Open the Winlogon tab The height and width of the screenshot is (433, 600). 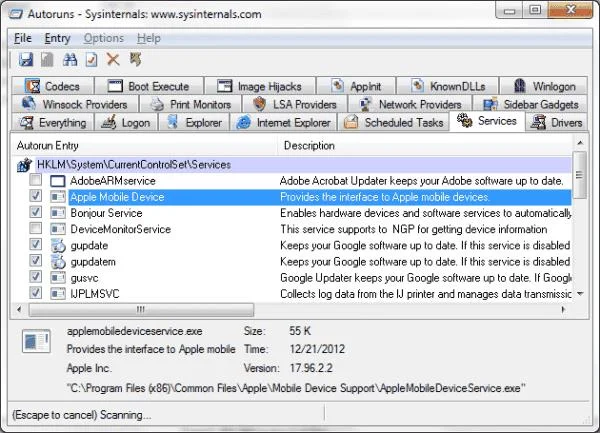coord(544,86)
